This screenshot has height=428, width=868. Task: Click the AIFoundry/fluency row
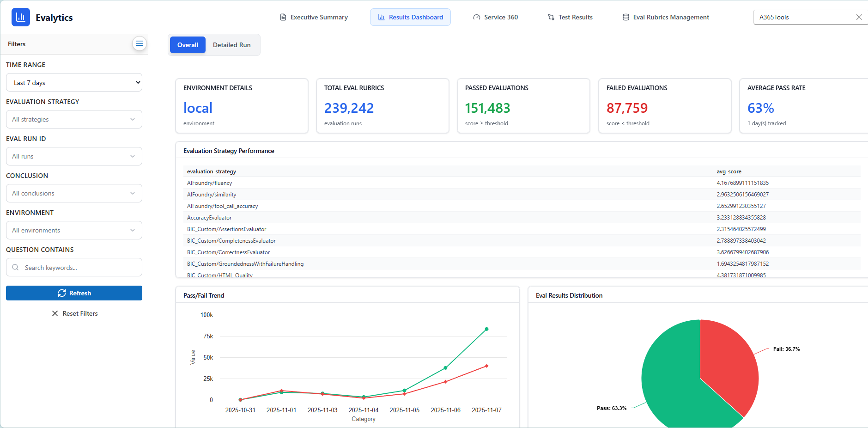[x=522, y=183]
